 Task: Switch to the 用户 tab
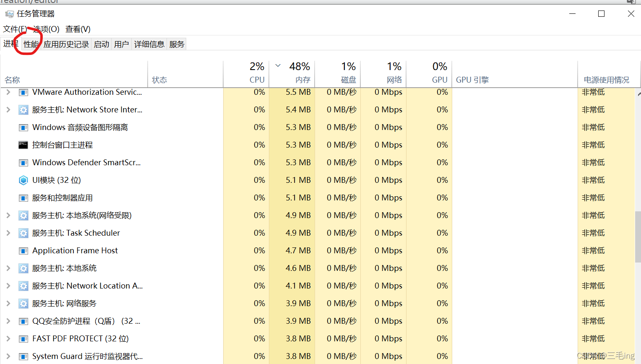121,44
